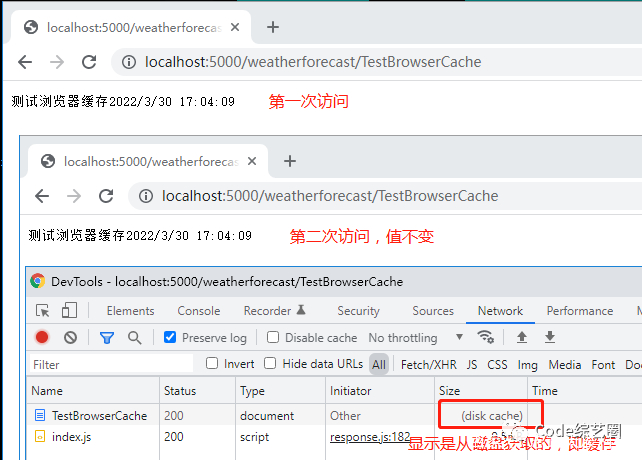Open the Performance tab
The height and width of the screenshot is (460, 642).
(580, 311)
